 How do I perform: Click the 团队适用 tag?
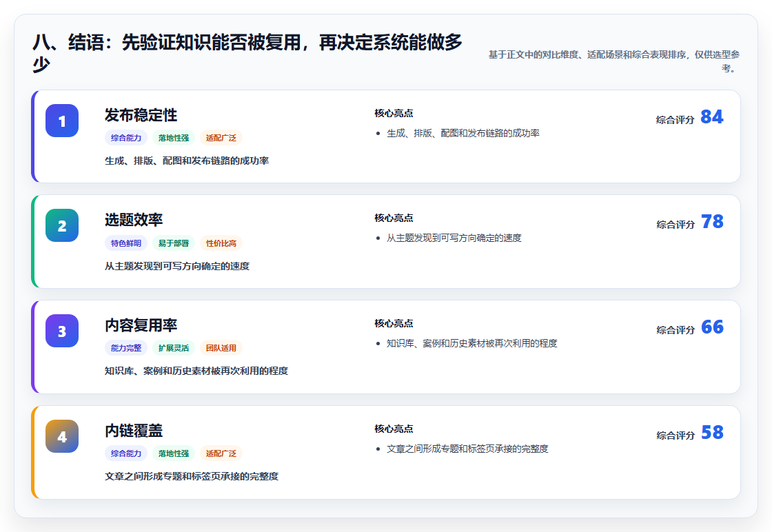(221, 348)
